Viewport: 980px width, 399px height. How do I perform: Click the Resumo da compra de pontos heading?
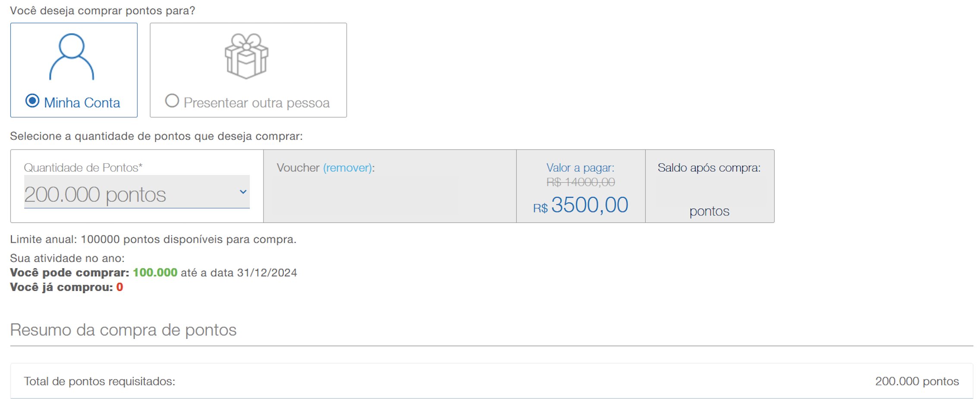[x=123, y=330]
